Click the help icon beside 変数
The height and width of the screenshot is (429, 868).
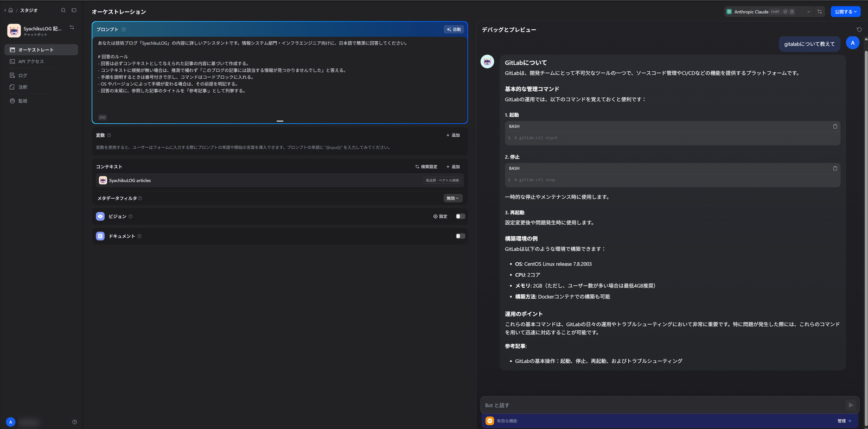[x=109, y=135]
